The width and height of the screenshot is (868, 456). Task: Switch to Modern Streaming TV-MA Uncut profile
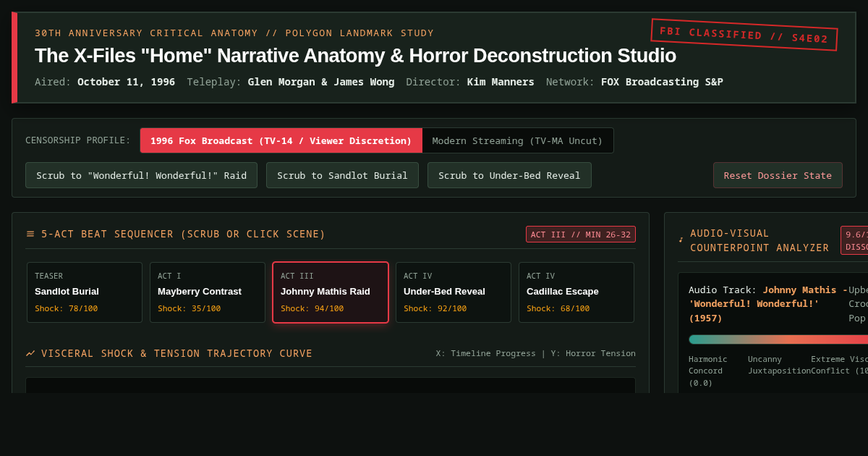tap(518, 140)
